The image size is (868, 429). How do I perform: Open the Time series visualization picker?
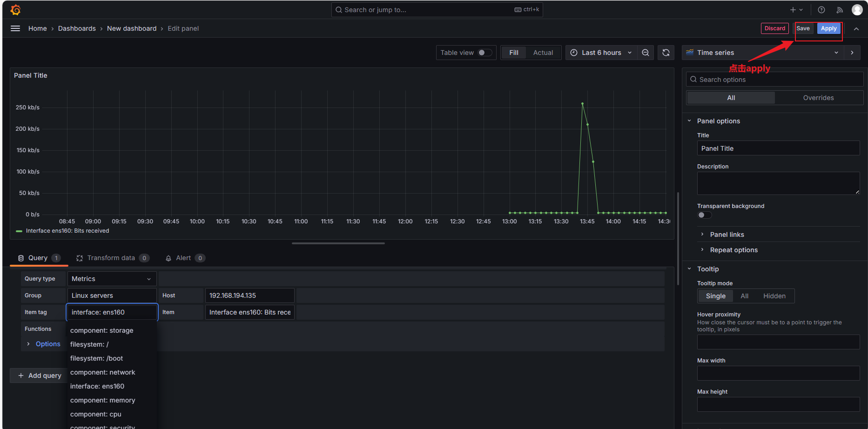click(x=763, y=53)
